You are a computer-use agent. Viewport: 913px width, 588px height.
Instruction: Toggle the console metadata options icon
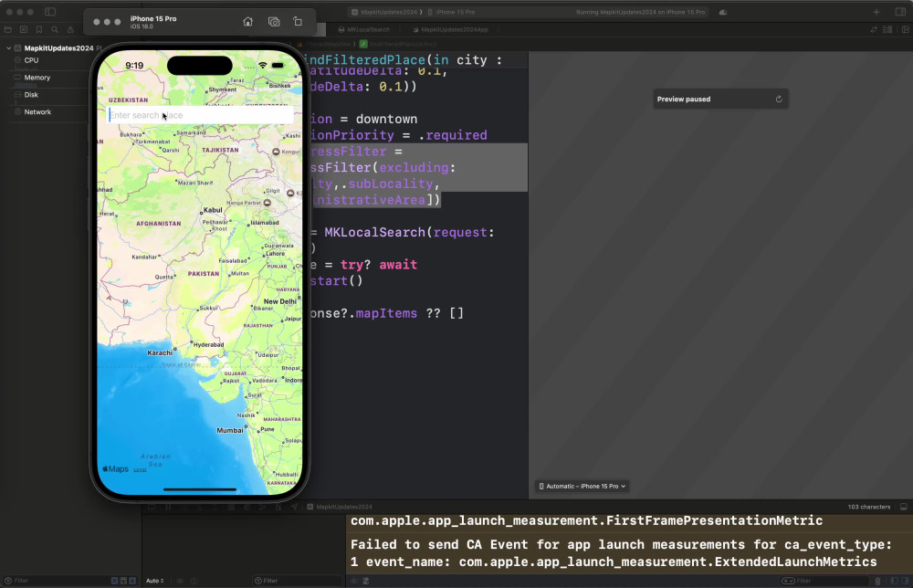(366, 581)
